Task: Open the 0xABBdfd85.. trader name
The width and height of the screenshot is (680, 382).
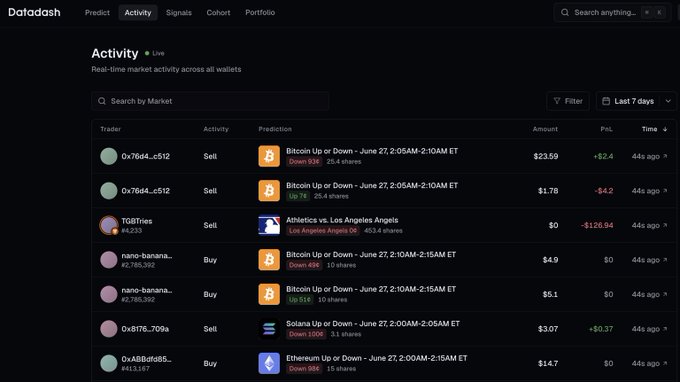Action: point(146,359)
